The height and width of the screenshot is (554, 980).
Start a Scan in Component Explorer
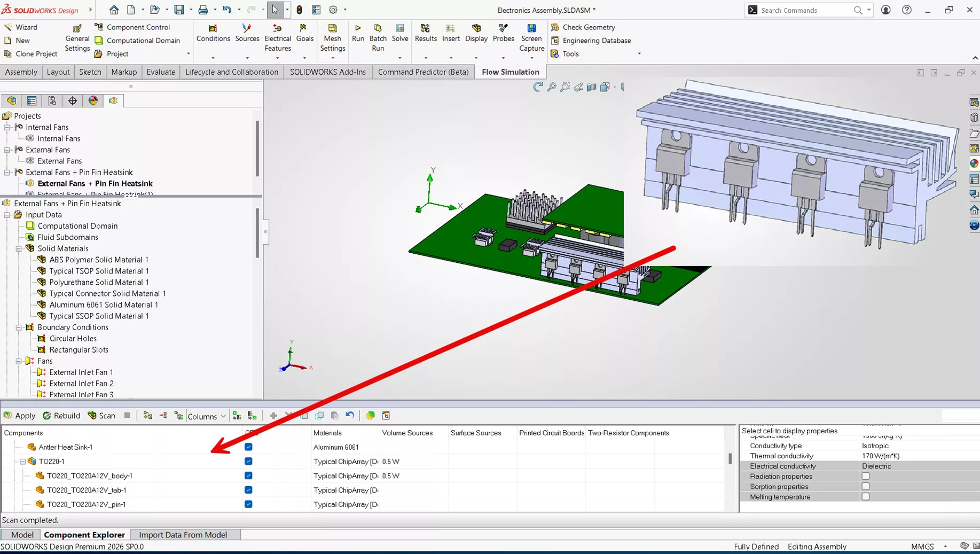101,415
